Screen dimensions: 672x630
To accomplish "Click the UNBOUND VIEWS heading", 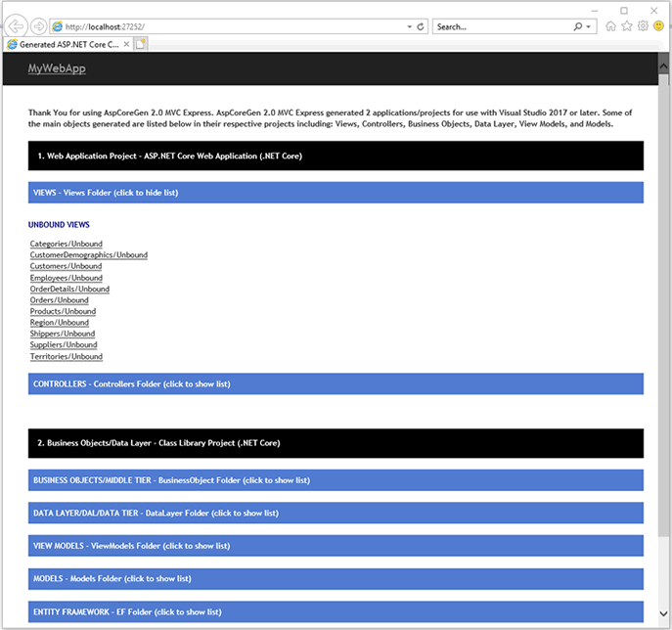I will [x=59, y=225].
